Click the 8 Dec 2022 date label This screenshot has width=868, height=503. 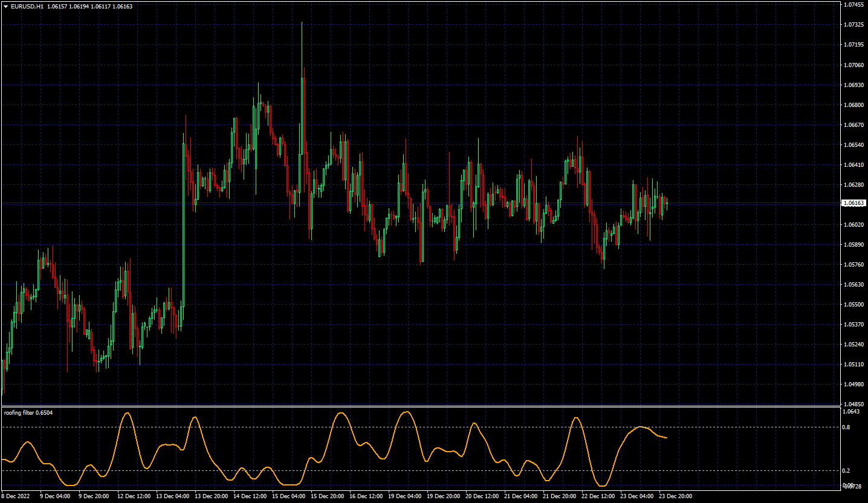pyautogui.click(x=15, y=496)
